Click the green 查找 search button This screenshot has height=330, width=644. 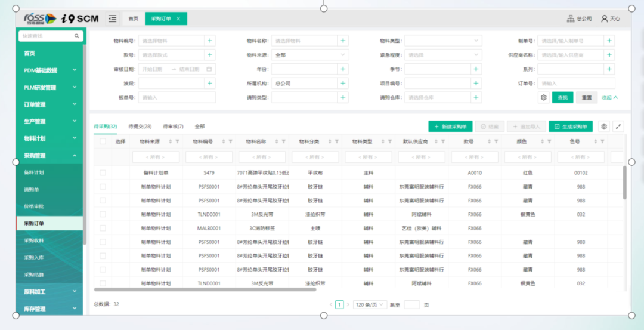pos(563,97)
